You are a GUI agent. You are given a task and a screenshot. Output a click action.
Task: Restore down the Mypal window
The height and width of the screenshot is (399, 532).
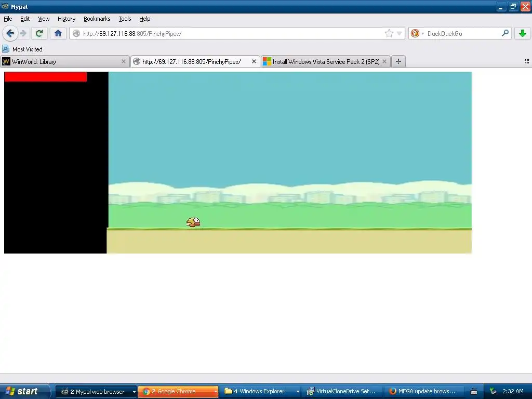tap(513, 6)
